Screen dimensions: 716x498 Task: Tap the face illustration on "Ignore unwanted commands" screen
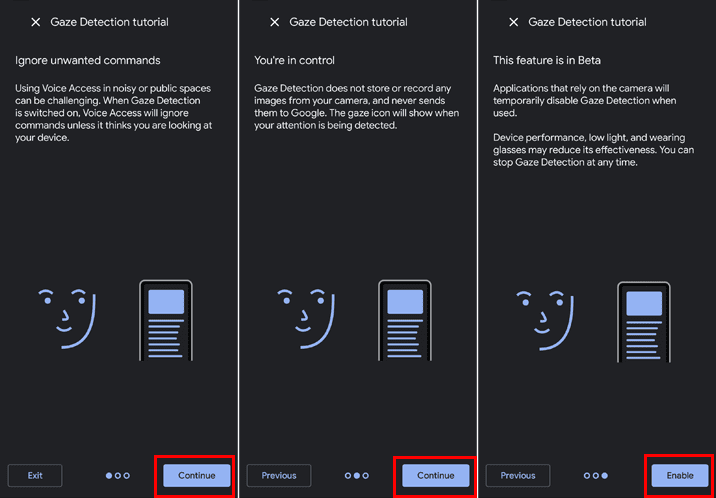67,319
